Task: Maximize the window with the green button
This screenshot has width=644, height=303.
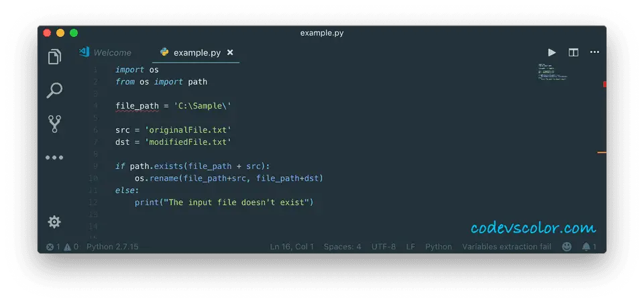Action: tap(74, 33)
